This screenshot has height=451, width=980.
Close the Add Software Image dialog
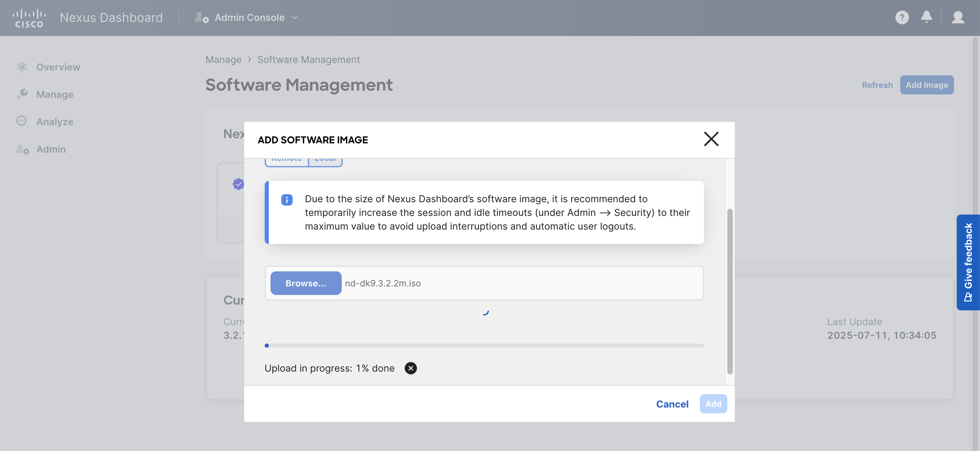click(711, 139)
